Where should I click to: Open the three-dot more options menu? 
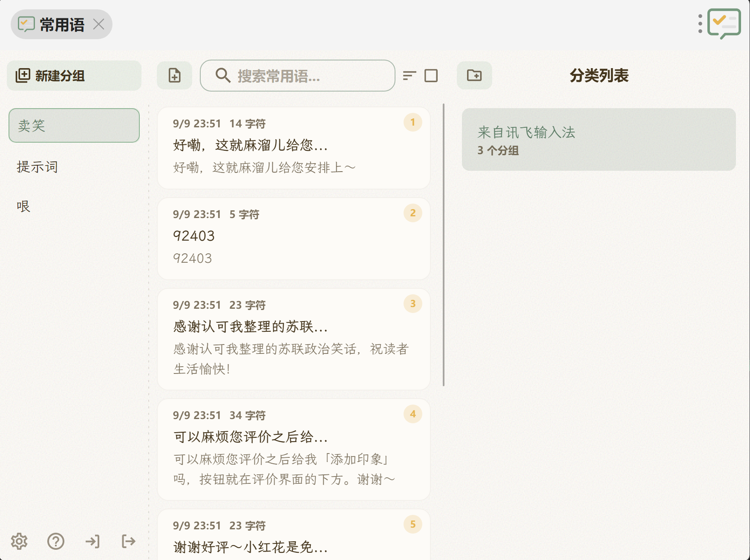coord(700,24)
